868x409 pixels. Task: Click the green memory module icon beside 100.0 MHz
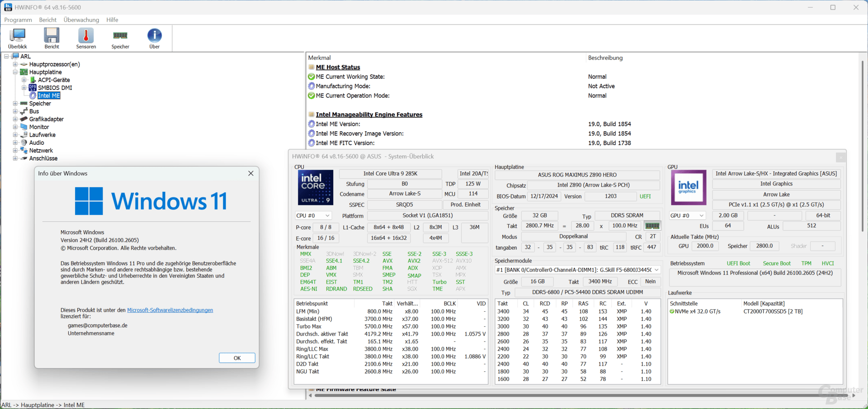tap(652, 226)
